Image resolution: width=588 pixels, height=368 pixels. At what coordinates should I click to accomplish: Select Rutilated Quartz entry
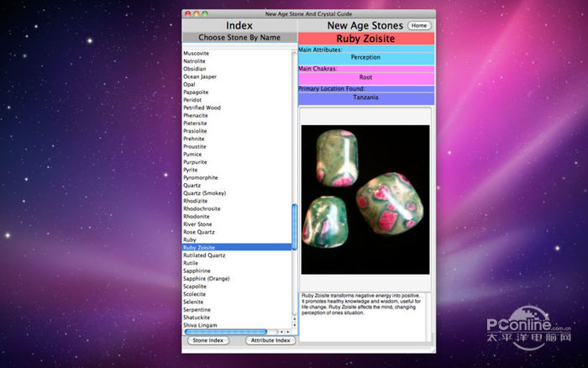point(204,255)
